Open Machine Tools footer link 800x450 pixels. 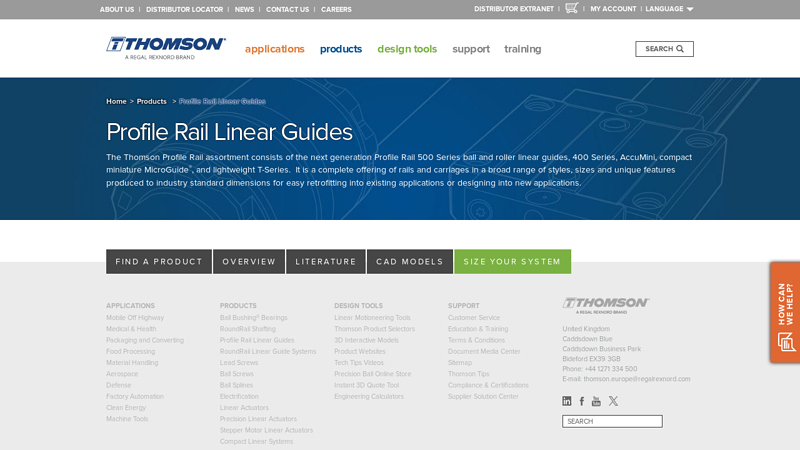tap(127, 419)
